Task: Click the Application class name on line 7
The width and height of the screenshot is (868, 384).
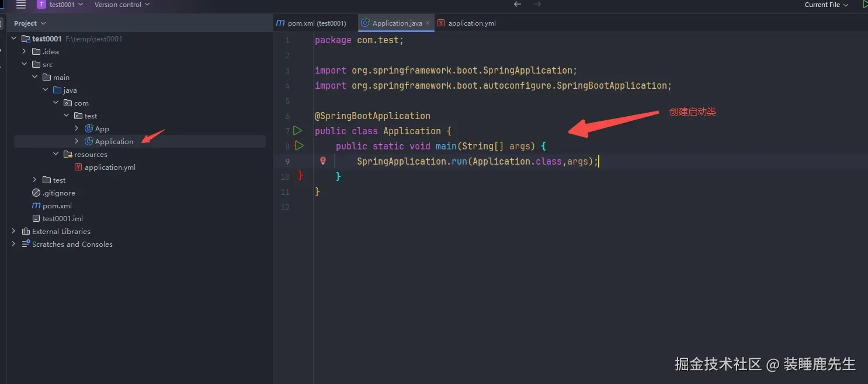Action: (412, 131)
